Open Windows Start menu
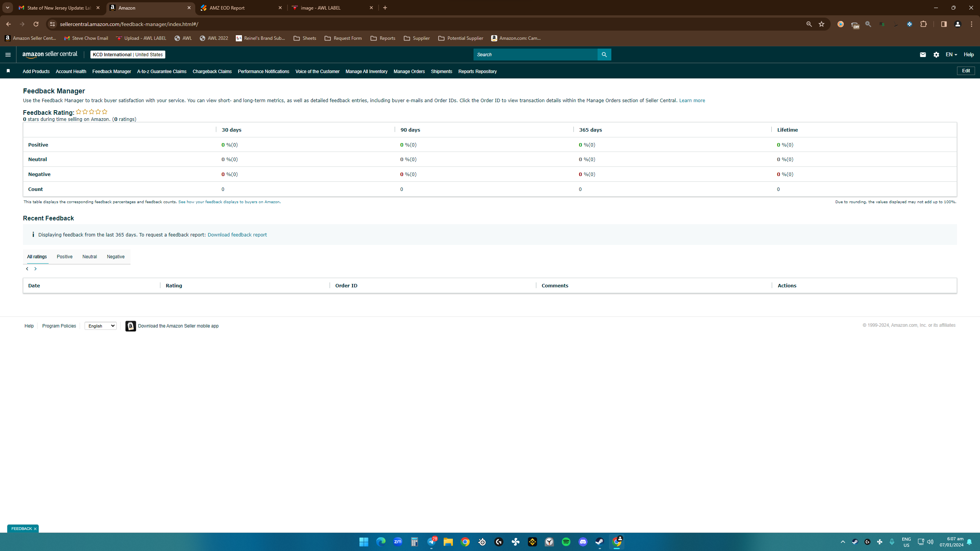 364,542
